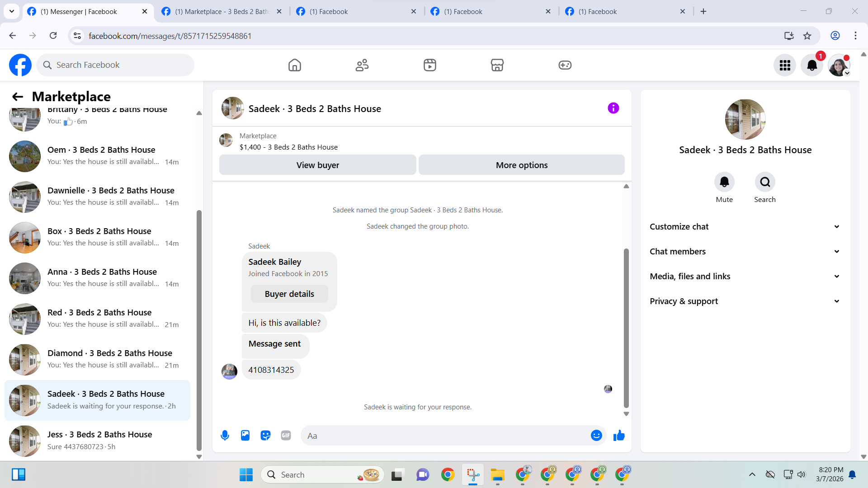Click the install app icon in address bar
This screenshot has height=488, width=868.
789,36
